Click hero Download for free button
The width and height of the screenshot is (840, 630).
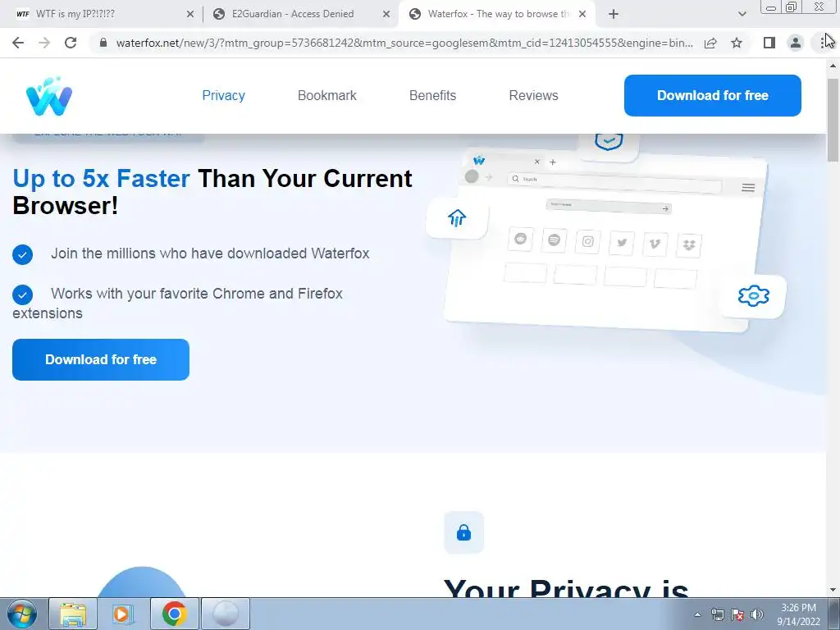tap(101, 359)
